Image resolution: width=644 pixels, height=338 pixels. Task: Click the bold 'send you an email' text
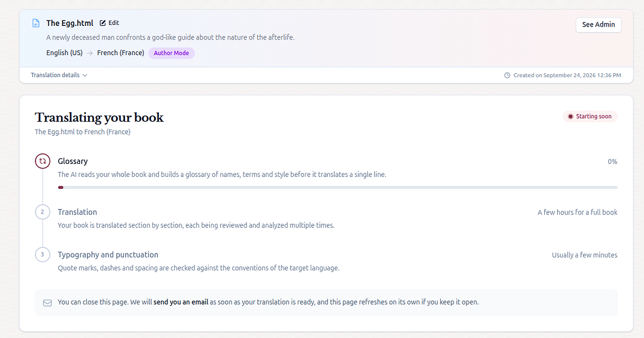pos(180,302)
